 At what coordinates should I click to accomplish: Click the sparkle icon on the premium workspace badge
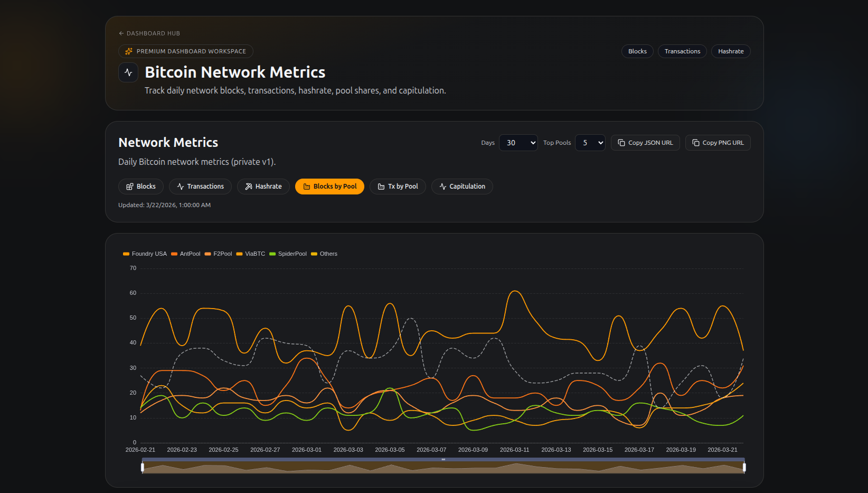click(128, 51)
